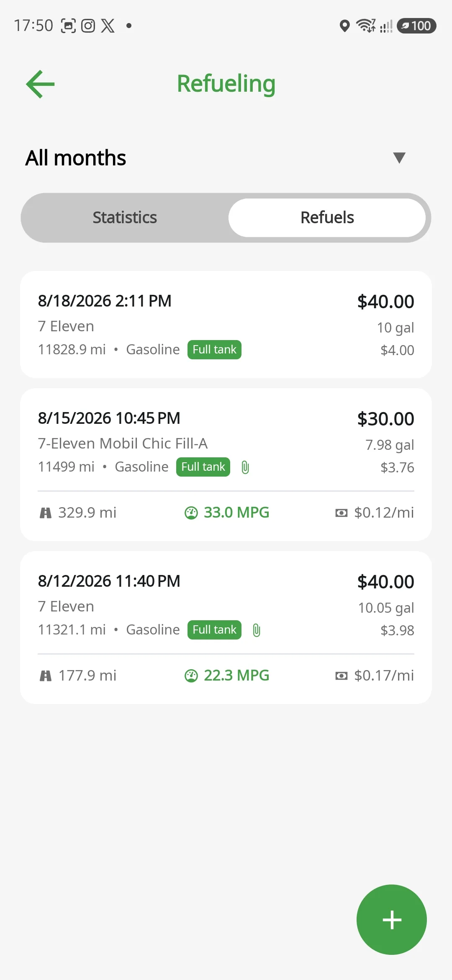Select the Refuels tab

click(327, 218)
